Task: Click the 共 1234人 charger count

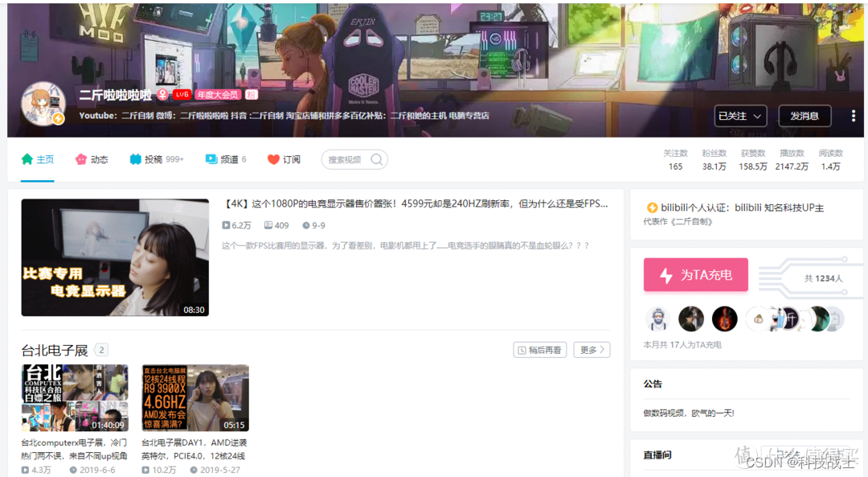Action: [823, 278]
